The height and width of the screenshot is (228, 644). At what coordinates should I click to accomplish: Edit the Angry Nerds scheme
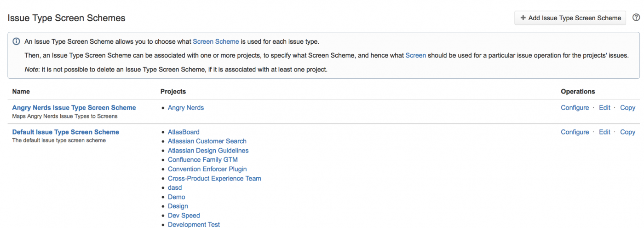pyautogui.click(x=604, y=108)
